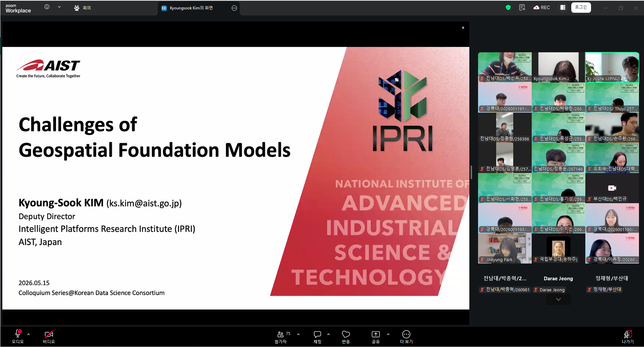Expand the share options chevron

coord(388,334)
